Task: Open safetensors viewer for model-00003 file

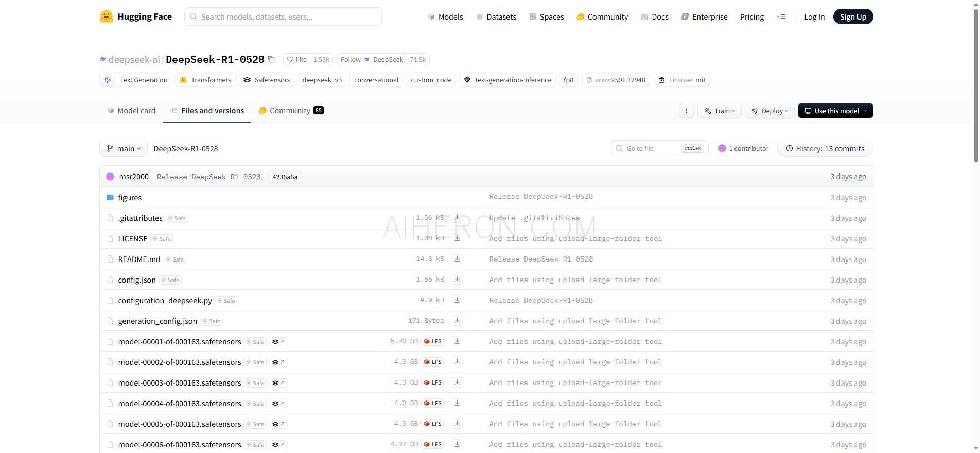Action: (278, 383)
